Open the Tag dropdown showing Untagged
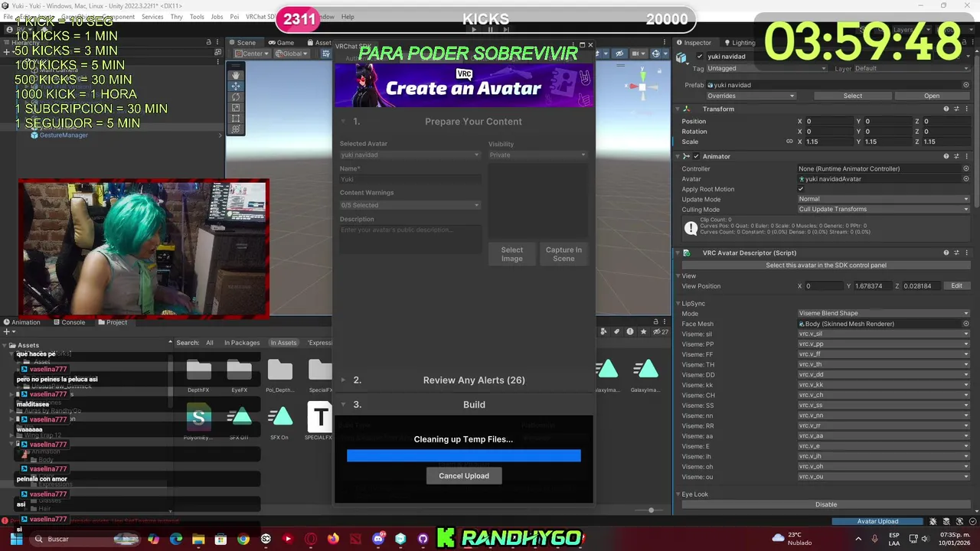 (x=766, y=68)
